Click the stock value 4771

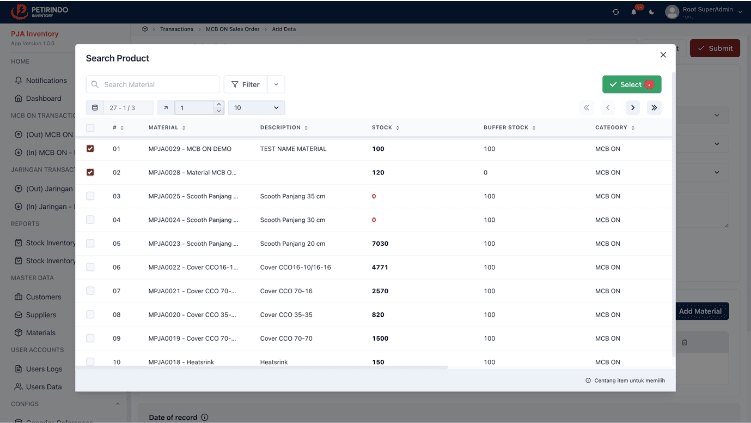pyautogui.click(x=380, y=267)
